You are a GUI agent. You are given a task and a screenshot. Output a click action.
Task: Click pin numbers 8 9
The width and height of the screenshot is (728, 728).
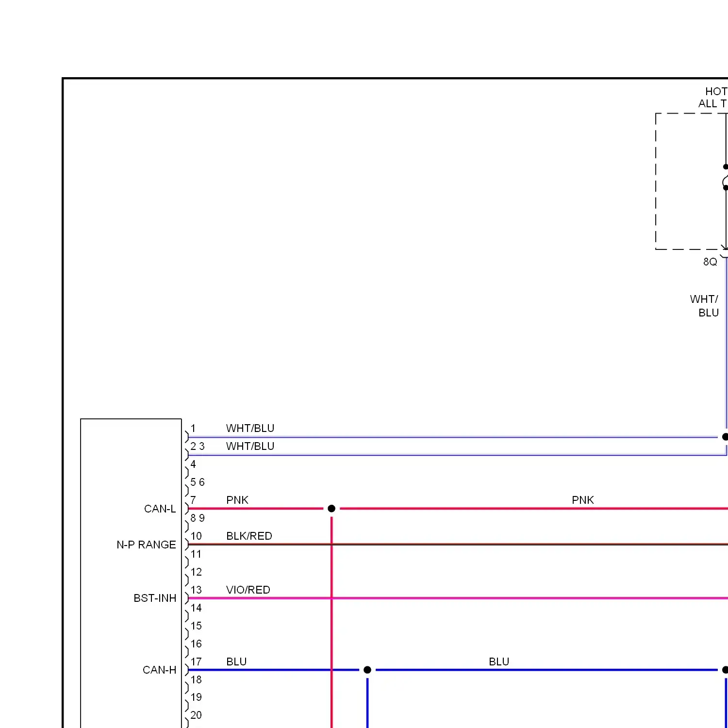point(198,518)
